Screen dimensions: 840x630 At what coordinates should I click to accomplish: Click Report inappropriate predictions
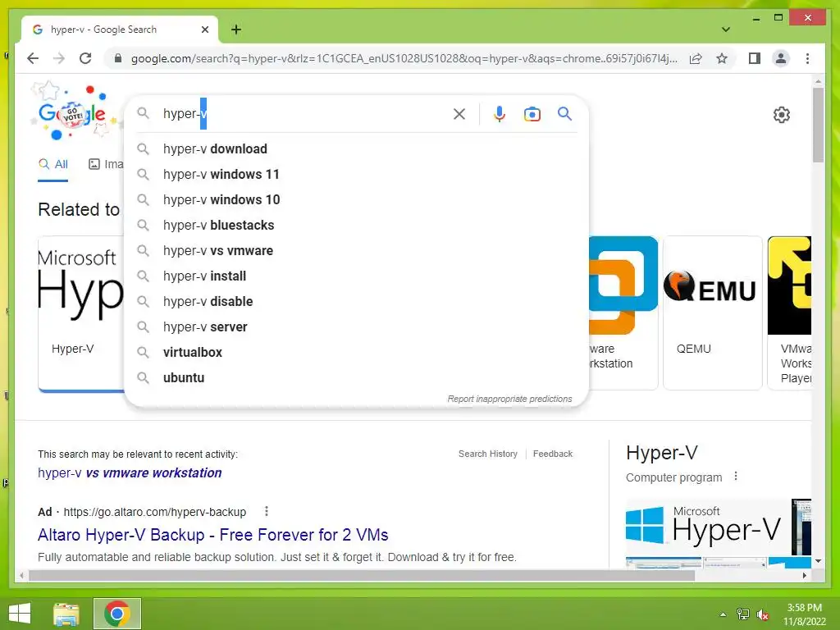tap(509, 399)
